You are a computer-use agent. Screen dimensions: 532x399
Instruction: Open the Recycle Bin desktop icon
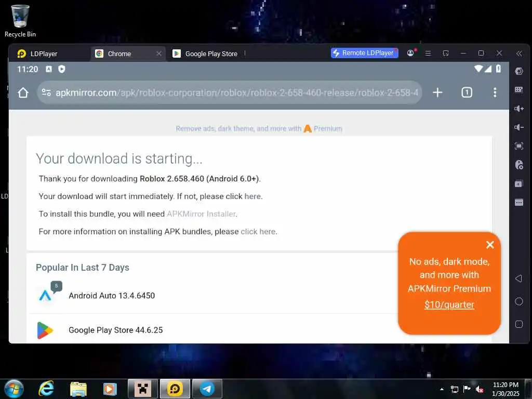pyautogui.click(x=20, y=21)
